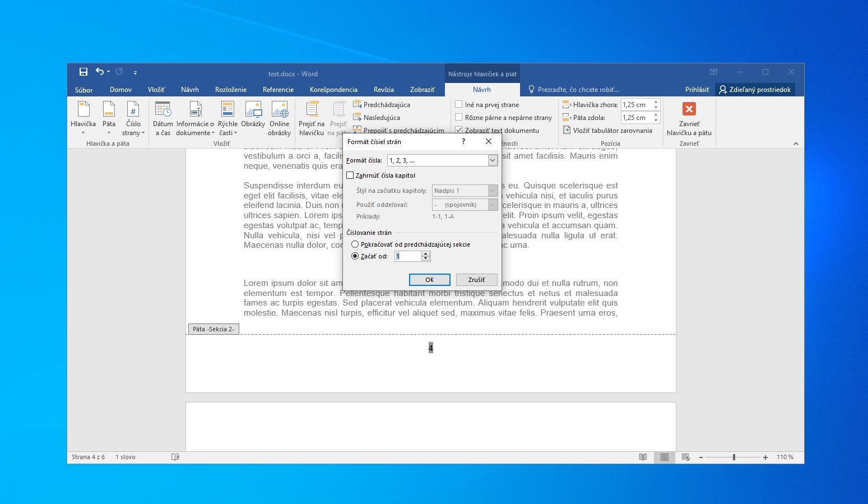868x504 pixels.
Task: Decrease Začať od value with down arrow
Action: coord(426,258)
